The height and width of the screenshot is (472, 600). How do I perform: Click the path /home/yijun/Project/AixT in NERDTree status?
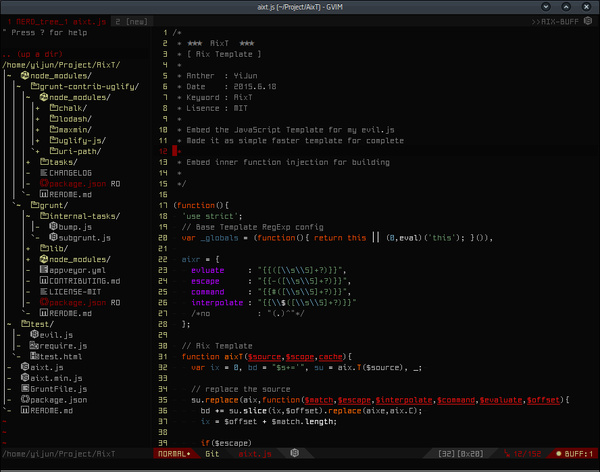[x=59, y=454]
